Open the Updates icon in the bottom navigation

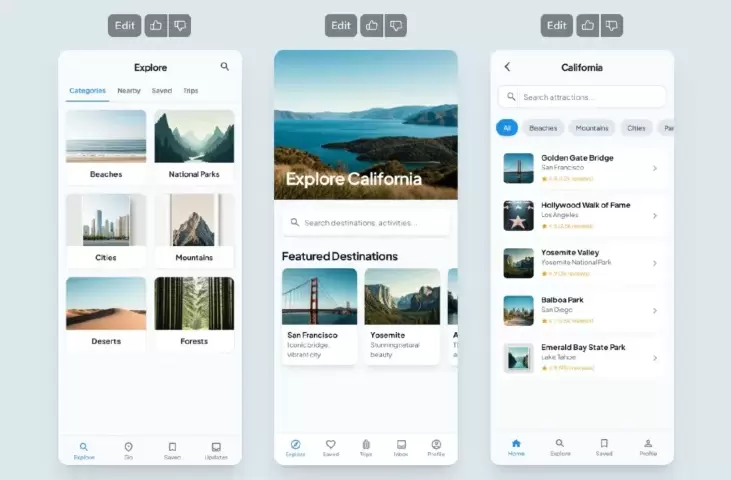pos(216,450)
